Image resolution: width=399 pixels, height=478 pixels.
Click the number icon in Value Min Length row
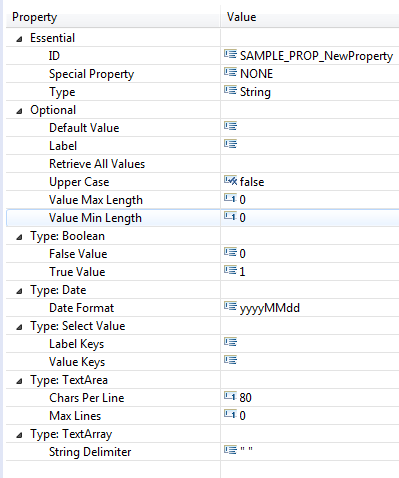pos(230,216)
